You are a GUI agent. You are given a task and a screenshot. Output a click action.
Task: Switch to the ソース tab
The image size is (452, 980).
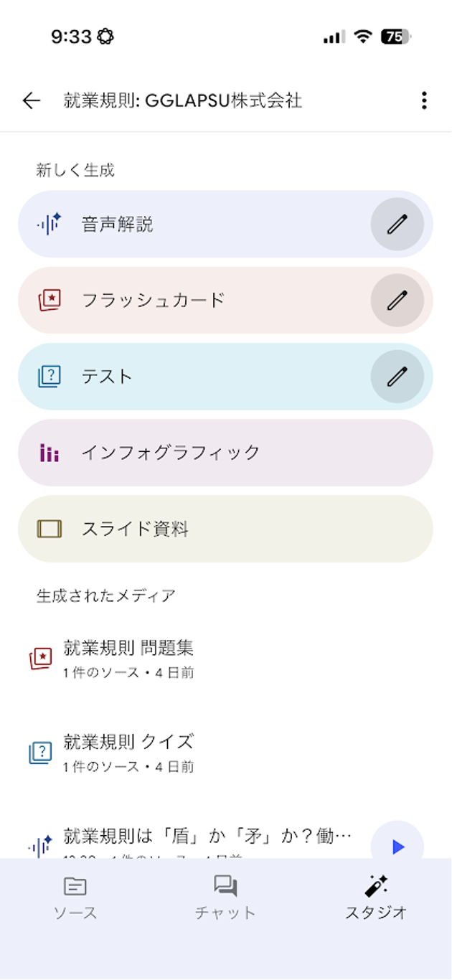[x=75, y=897]
